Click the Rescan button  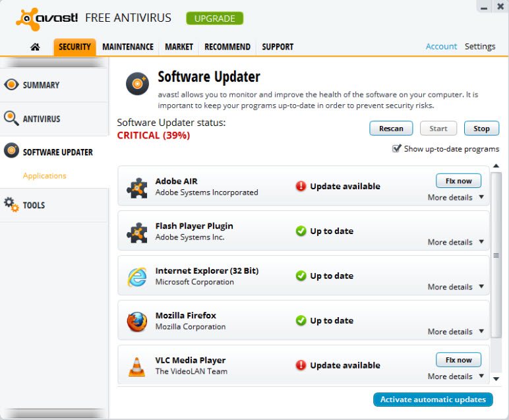pyautogui.click(x=391, y=129)
